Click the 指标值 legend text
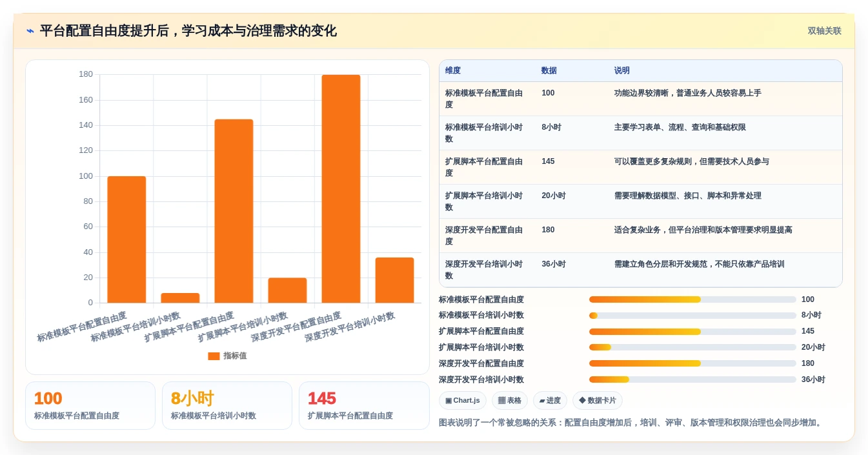 click(x=235, y=356)
